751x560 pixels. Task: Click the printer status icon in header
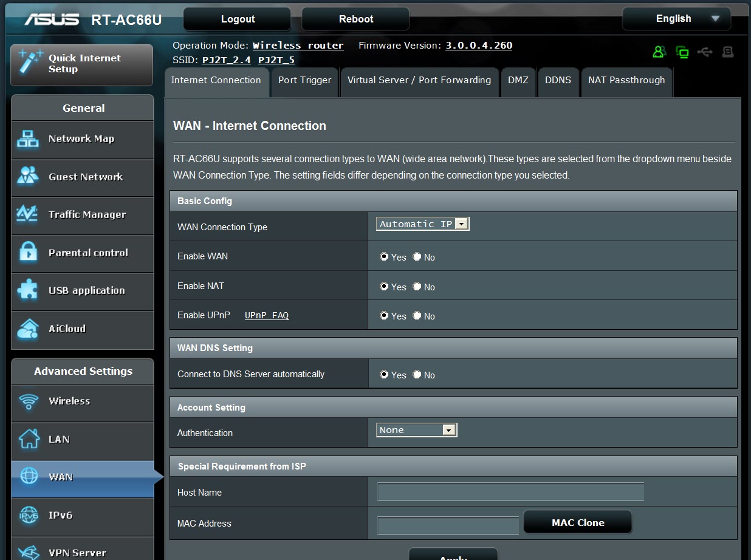[x=727, y=52]
